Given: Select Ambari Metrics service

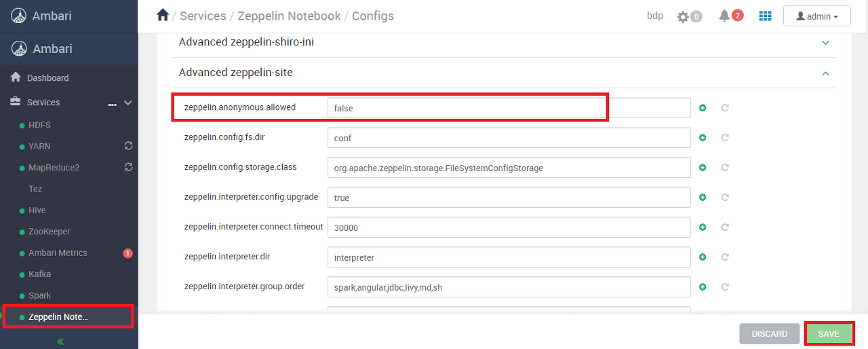Looking at the screenshot, I should (58, 253).
